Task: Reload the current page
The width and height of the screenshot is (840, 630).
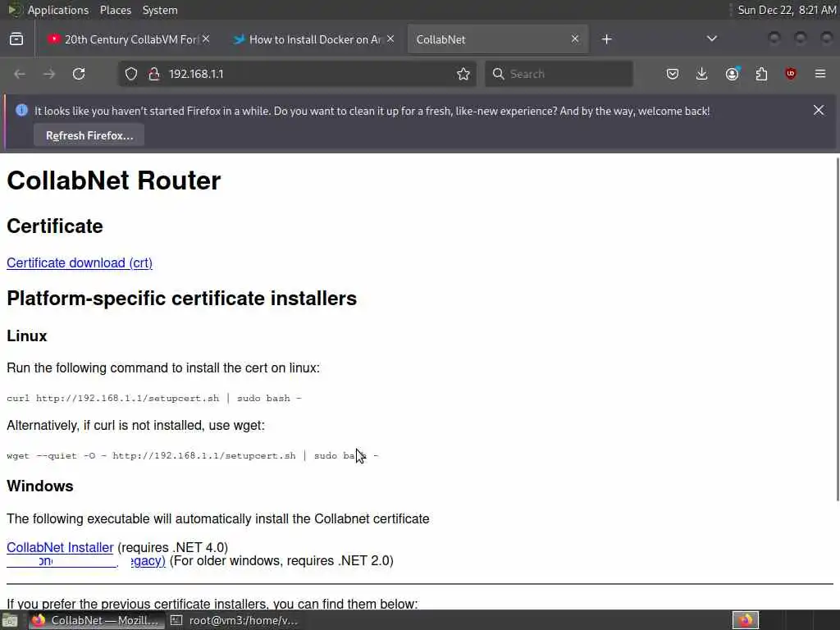Action: (x=79, y=74)
